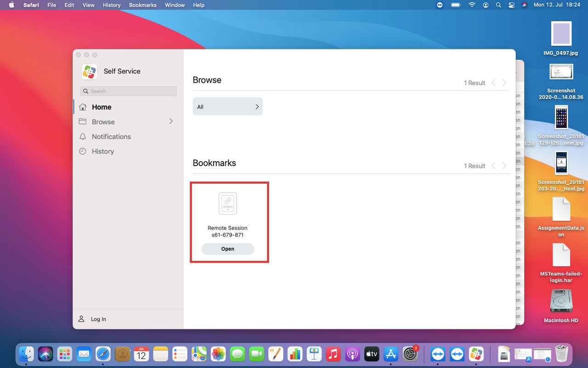The width and height of the screenshot is (588, 368).
Task: Click the Wi-Fi status icon
Action: [x=472, y=5]
